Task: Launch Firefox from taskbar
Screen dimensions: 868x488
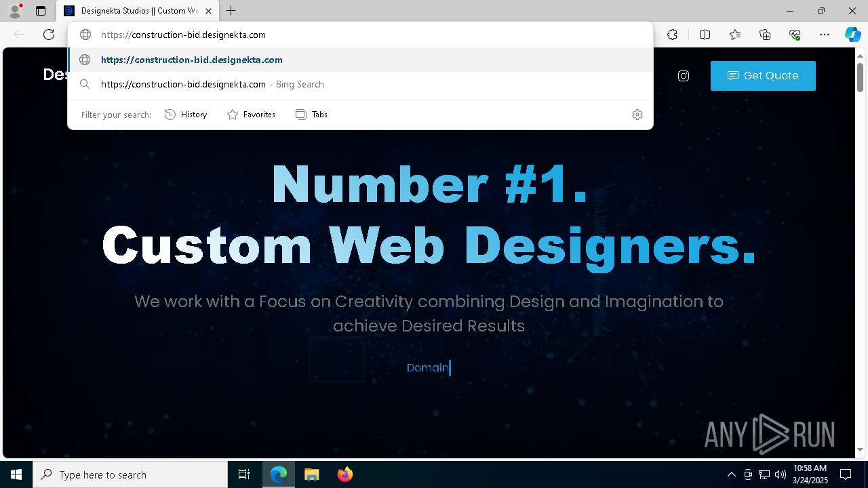Action: coord(344,474)
